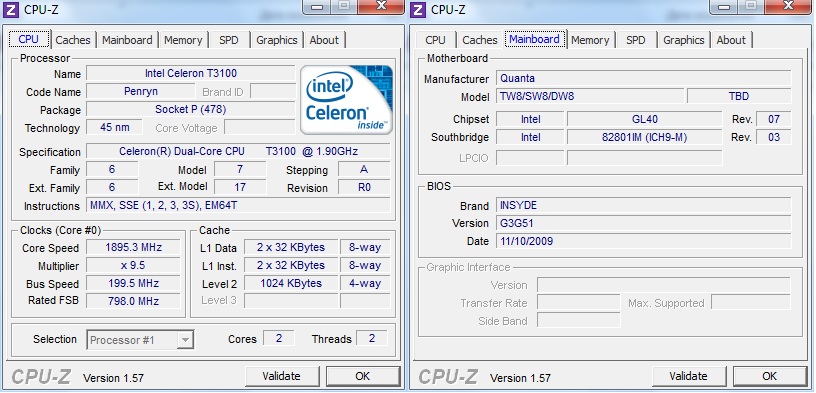Click the BIOS Brand value INSYDE
The image size is (816, 393).
pos(644,205)
